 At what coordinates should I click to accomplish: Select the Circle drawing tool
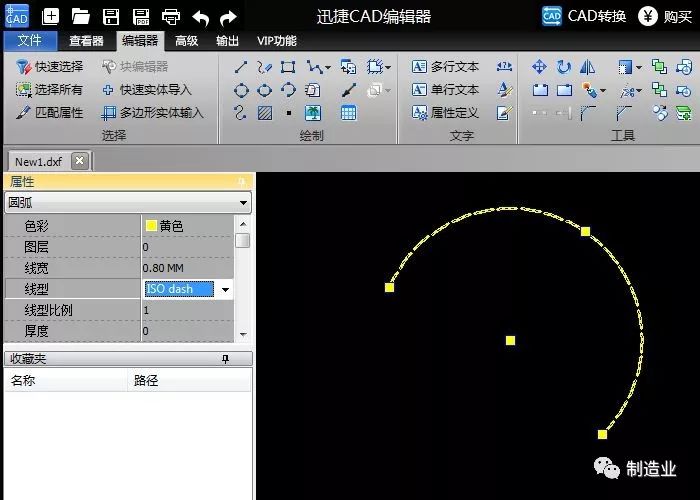(x=241, y=90)
